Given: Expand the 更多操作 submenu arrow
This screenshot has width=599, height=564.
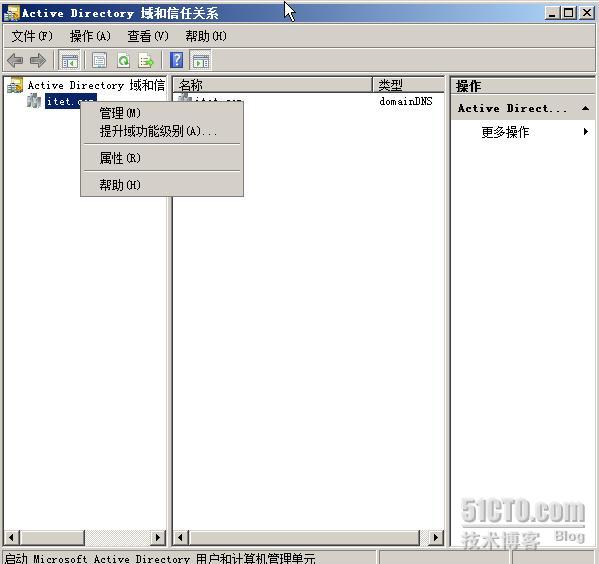Looking at the screenshot, I should point(586,132).
